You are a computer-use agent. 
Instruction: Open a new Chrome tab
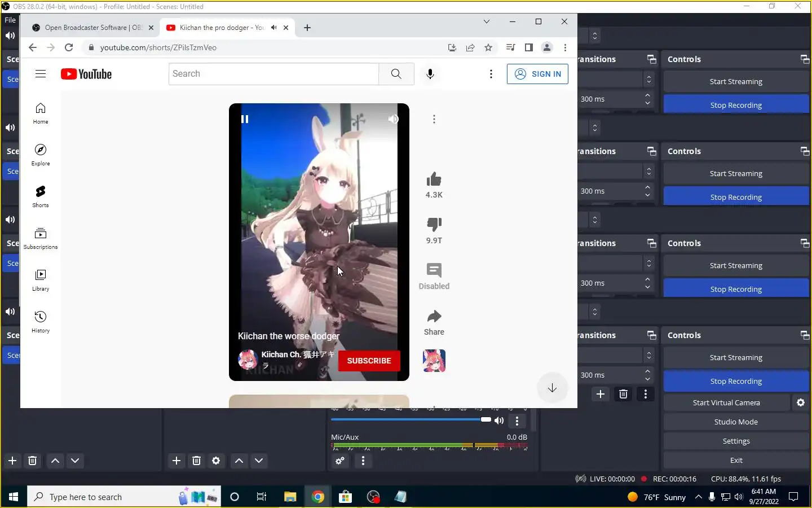(x=307, y=28)
